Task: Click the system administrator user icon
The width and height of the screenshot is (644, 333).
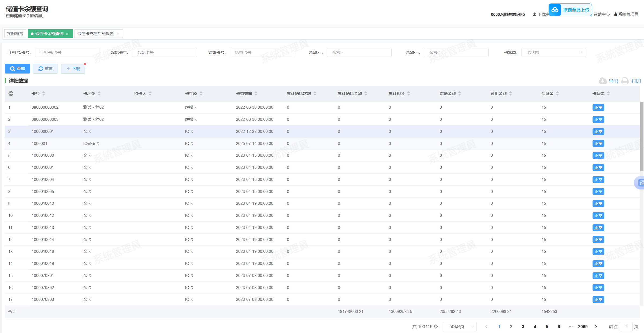Action: 616,14
